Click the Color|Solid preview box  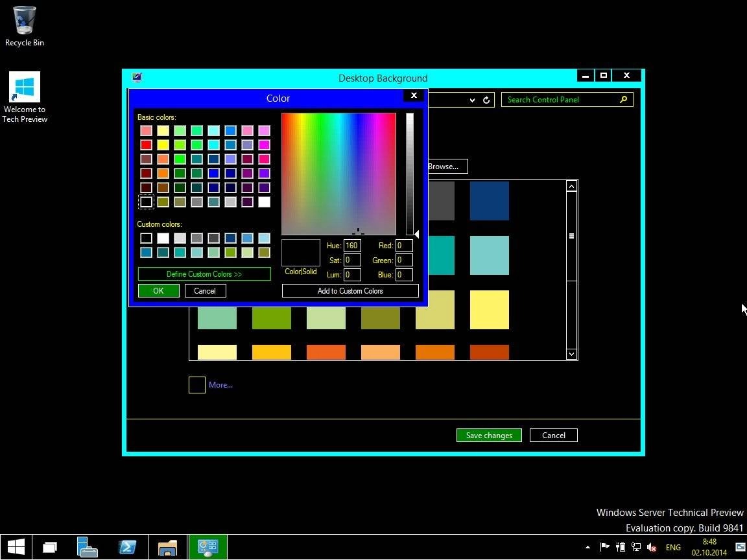[x=301, y=253]
